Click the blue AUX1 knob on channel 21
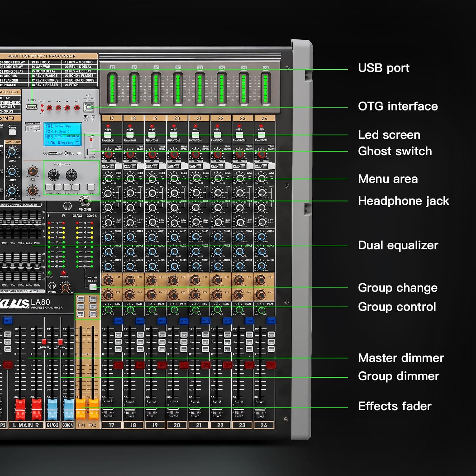The width and height of the screenshot is (476, 476). (196, 237)
